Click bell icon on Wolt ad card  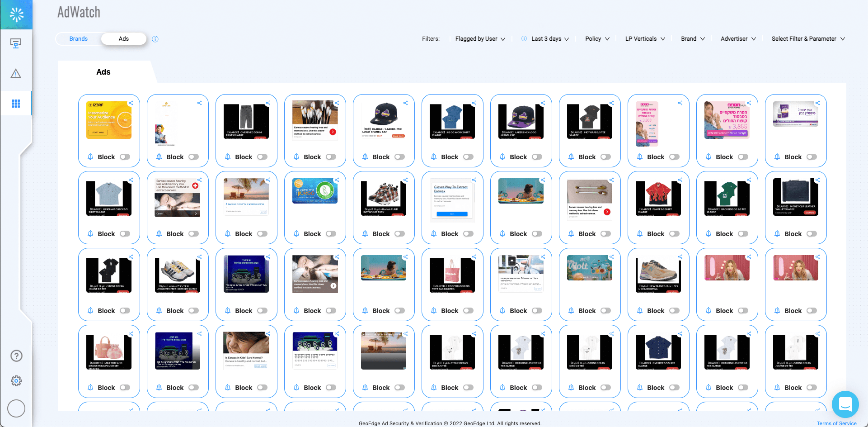(x=571, y=311)
